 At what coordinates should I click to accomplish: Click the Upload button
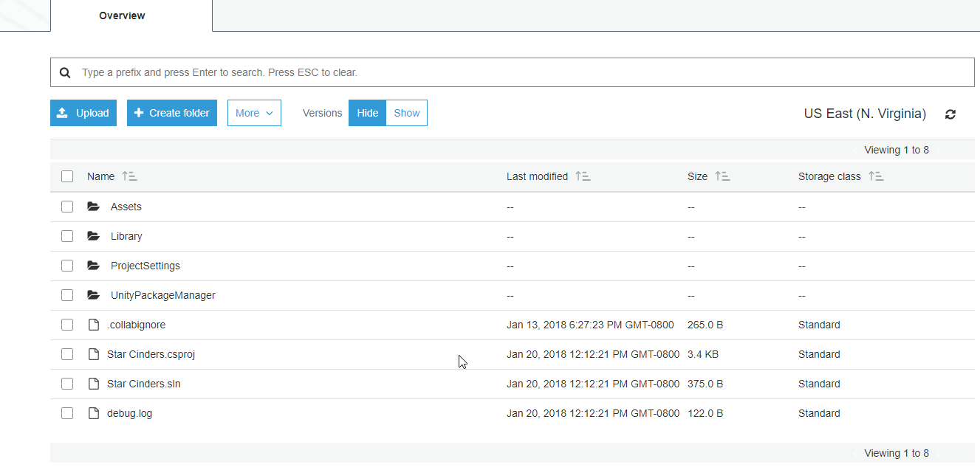coord(83,113)
